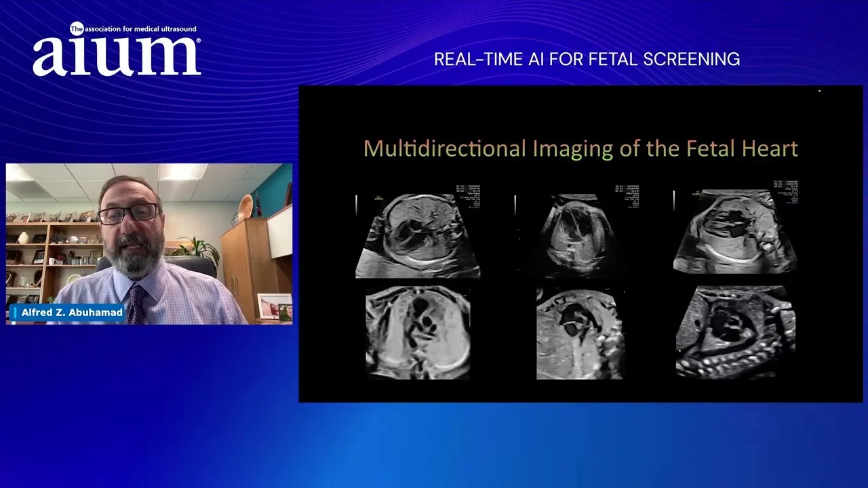Select the top-left fetal heart ultrasound image
Screen dimensions: 868x488
pos(418,235)
